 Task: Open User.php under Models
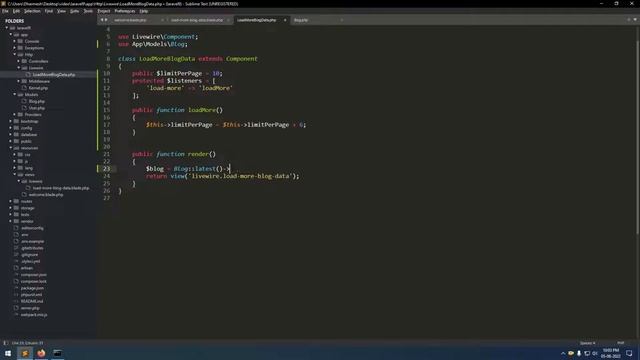pyautogui.click(x=37, y=108)
